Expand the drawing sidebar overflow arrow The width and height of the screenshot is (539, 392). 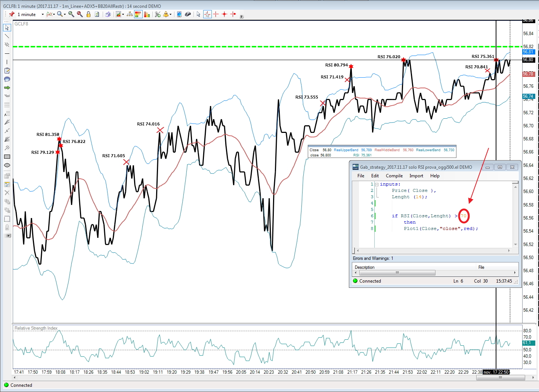click(8, 236)
